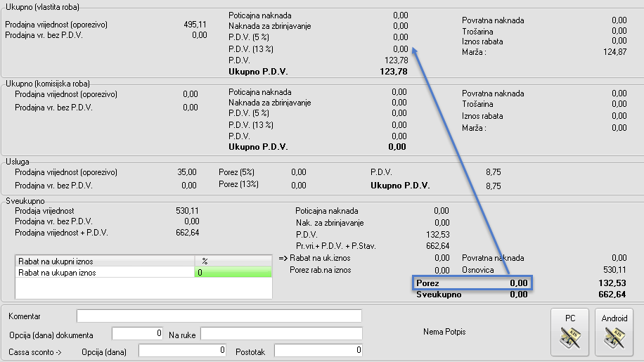The image size is (644, 362).
Task: Select the green rabat percentage cell
Action: click(233, 273)
